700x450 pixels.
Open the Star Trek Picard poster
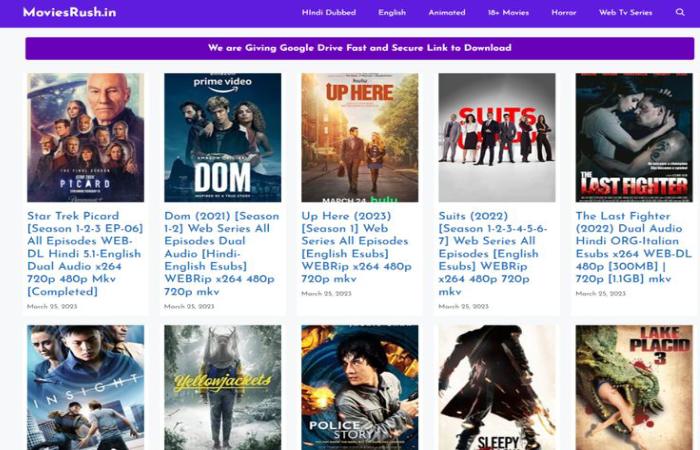(85, 137)
